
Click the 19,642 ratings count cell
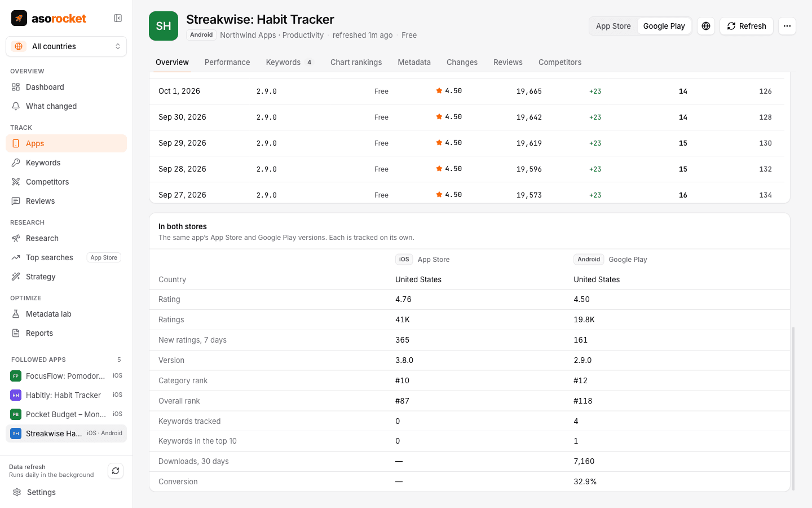[529, 117]
